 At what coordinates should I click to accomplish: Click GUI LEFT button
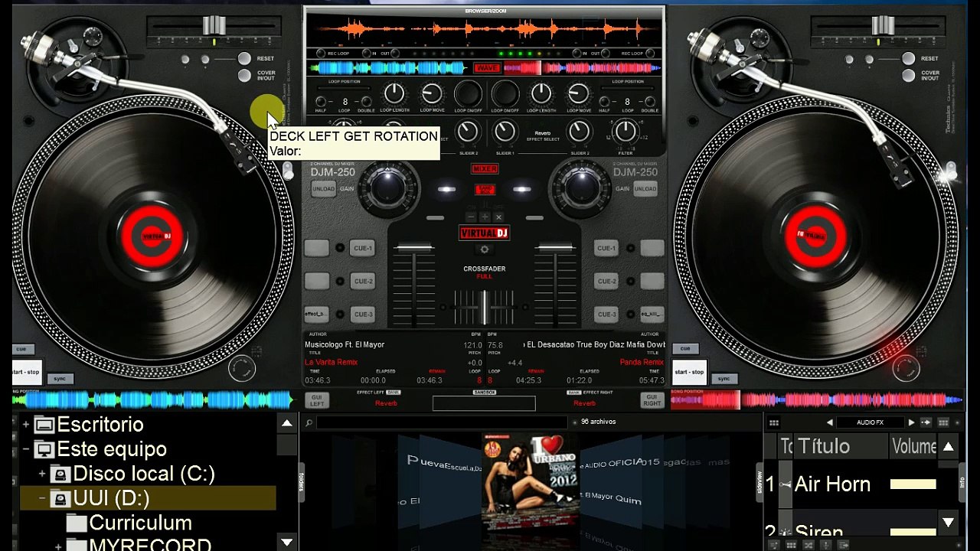tap(317, 400)
